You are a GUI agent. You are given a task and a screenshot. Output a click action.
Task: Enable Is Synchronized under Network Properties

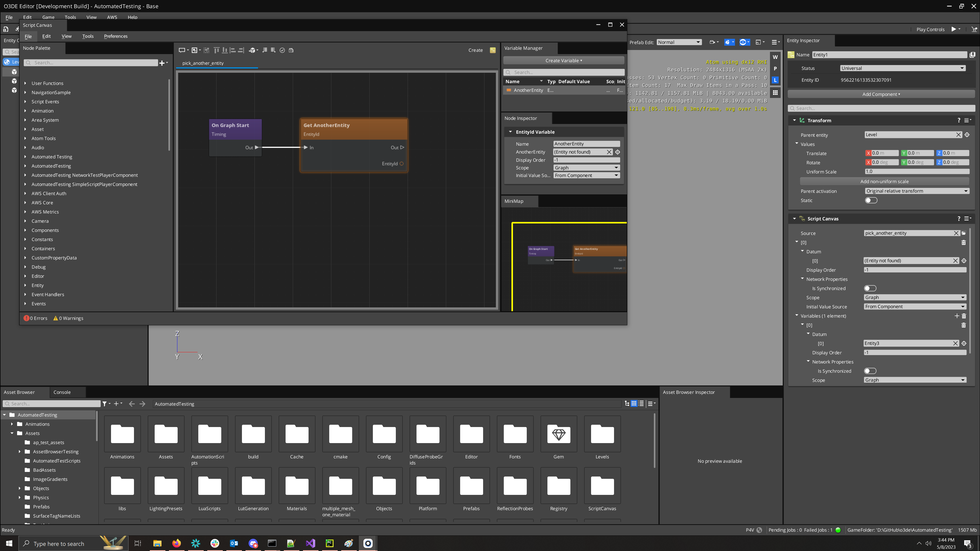pyautogui.click(x=870, y=288)
